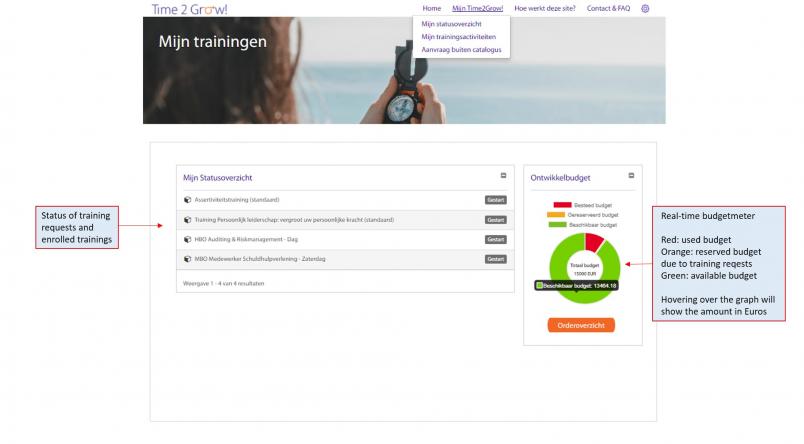Screen dimensions: 804x444
Task: Click the globe language icon in navbar
Action: pyautogui.click(x=645, y=8)
